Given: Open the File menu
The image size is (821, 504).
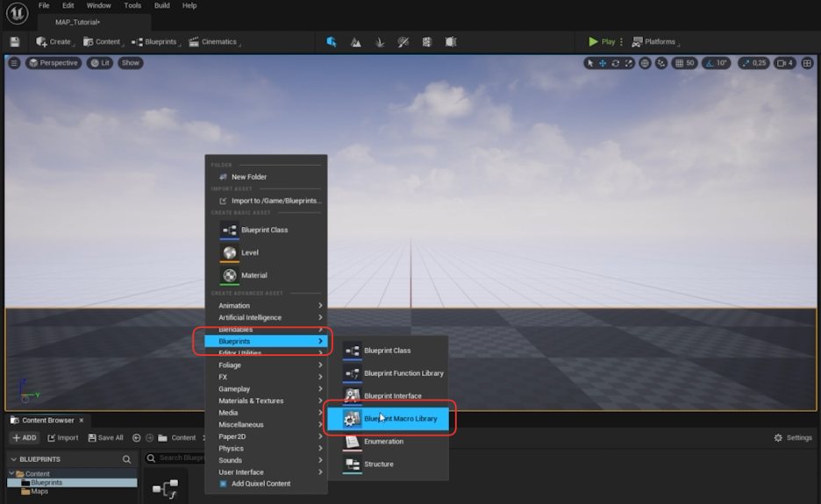Looking at the screenshot, I should [x=44, y=5].
